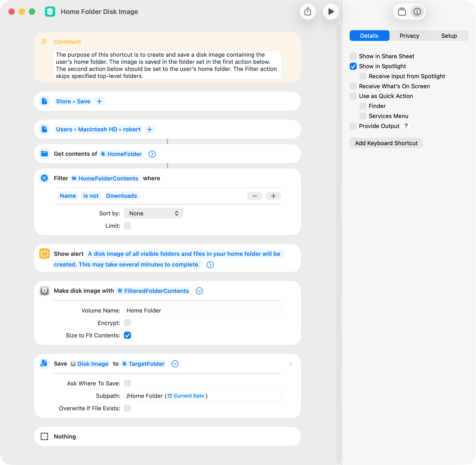Add a file with plus next to robert path
This screenshot has height=465, width=476.
pyautogui.click(x=149, y=129)
